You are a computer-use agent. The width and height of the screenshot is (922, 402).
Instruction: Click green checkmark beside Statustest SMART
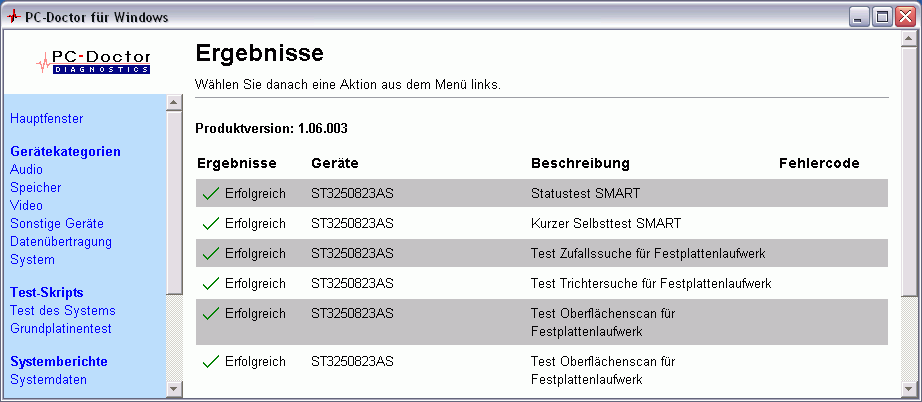pyautogui.click(x=210, y=193)
